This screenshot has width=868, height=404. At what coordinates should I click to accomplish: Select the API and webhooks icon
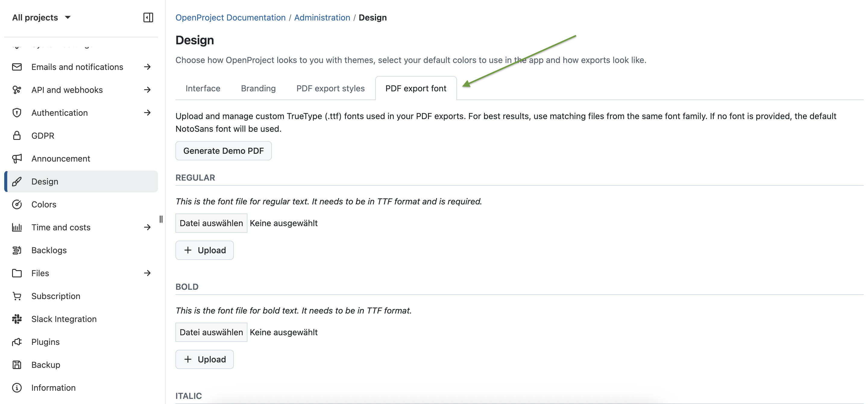tap(17, 90)
